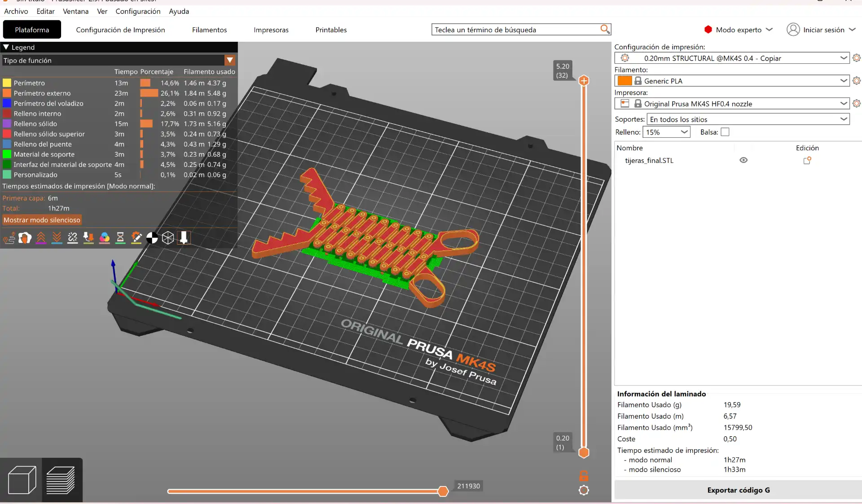Toggle the travel moves icon
This screenshot has height=504, width=862.
tap(9, 238)
